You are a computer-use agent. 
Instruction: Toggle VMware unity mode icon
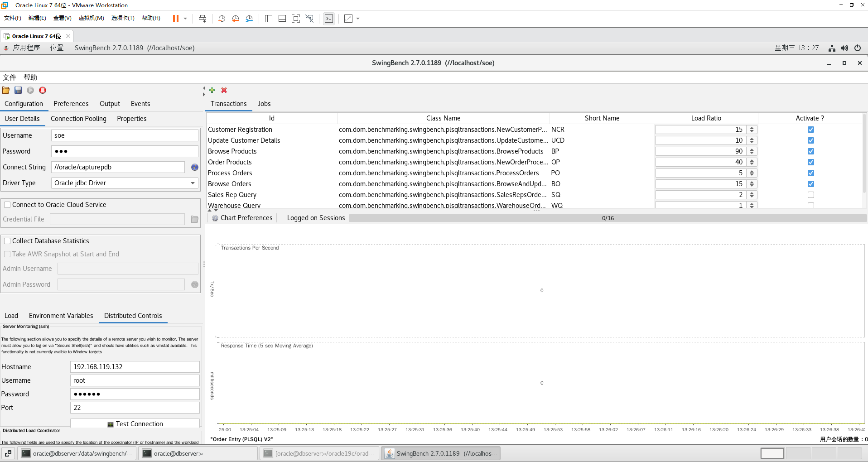(x=309, y=19)
